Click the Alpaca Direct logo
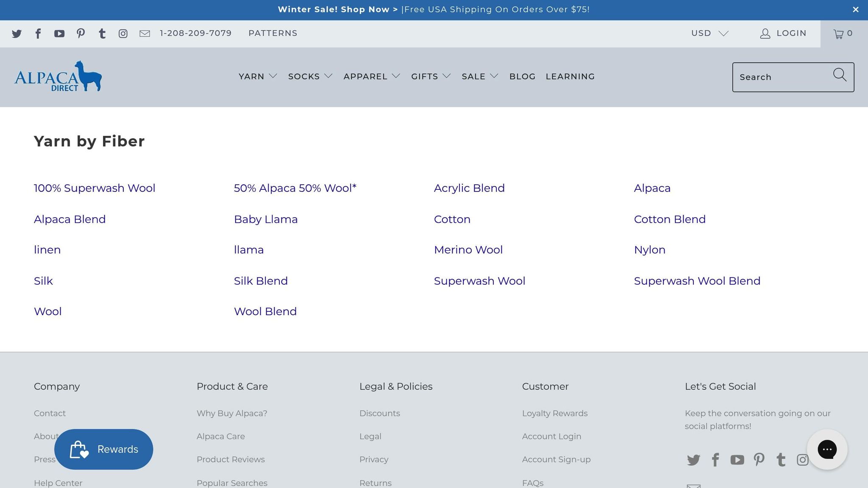The height and width of the screenshot is (488, 868). (58, 76)
